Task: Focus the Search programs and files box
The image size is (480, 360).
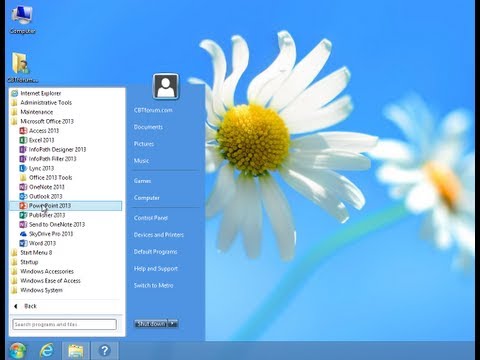Action: coord(64,324)
